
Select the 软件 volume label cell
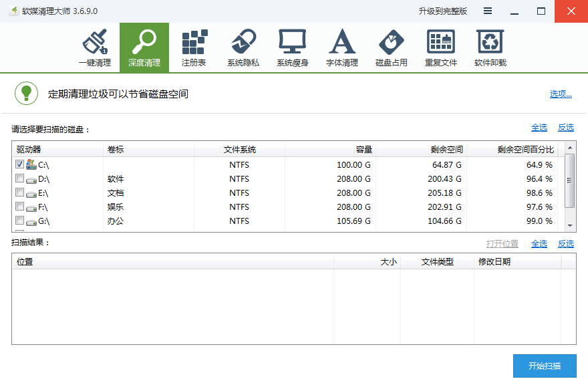(x=115, y=179)
